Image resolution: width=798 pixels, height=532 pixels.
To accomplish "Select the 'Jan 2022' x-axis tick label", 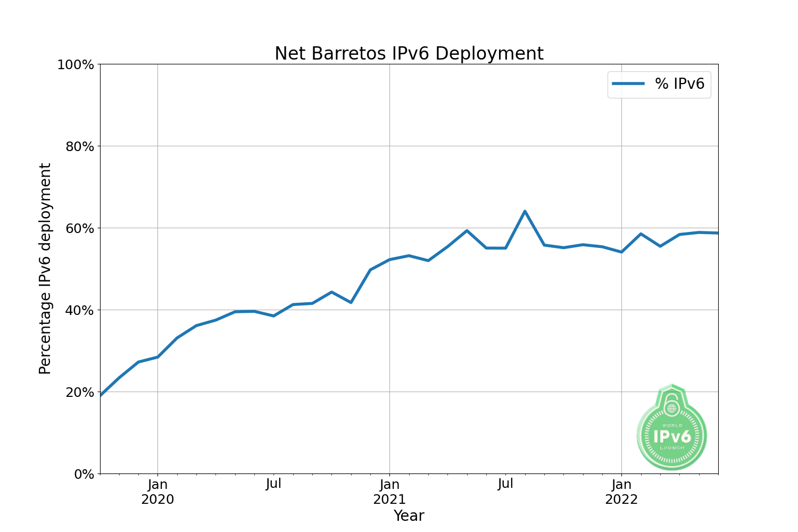I will (x=621, y=492).
